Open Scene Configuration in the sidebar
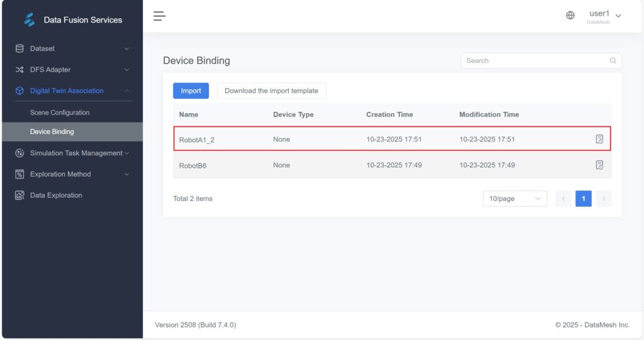Image resolution: width=644 pixels, height=340 pixels. tap(60, 112)
